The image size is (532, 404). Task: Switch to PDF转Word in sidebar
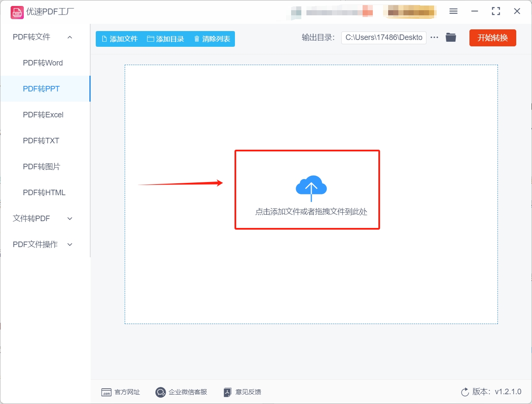(43, 63)
